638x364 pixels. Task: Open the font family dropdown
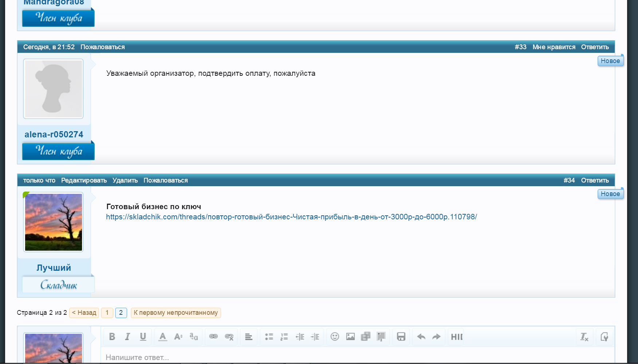193,337
